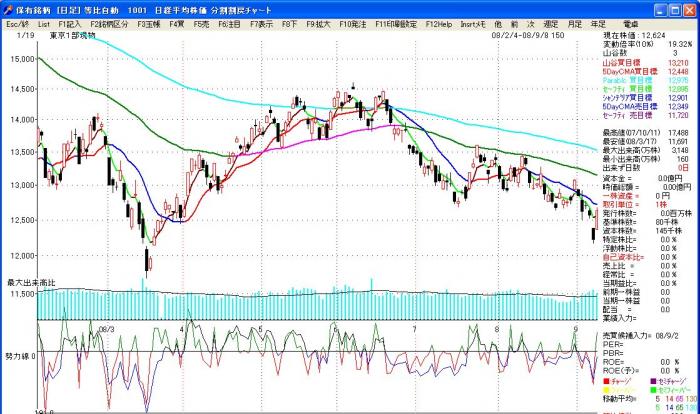Image resolution: width=700 pixels, height=414 pixels.
Task: Click the Insrtメモ memo item
Action: point(473,25)
